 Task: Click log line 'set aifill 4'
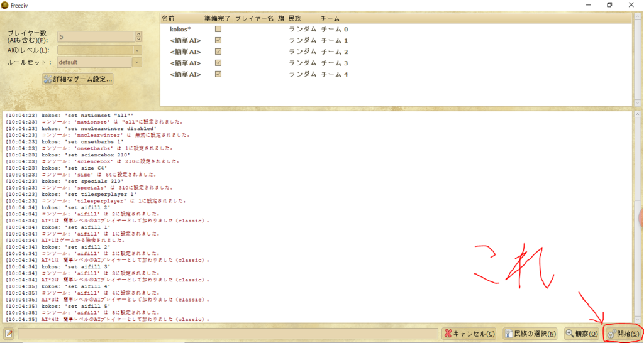pos(58,286)
